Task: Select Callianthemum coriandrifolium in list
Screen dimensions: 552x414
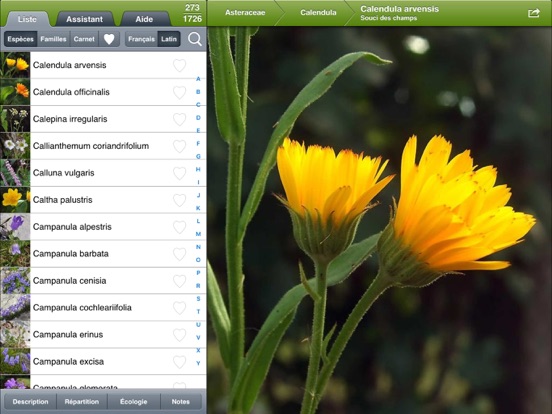Action: [x=103, y=146]
